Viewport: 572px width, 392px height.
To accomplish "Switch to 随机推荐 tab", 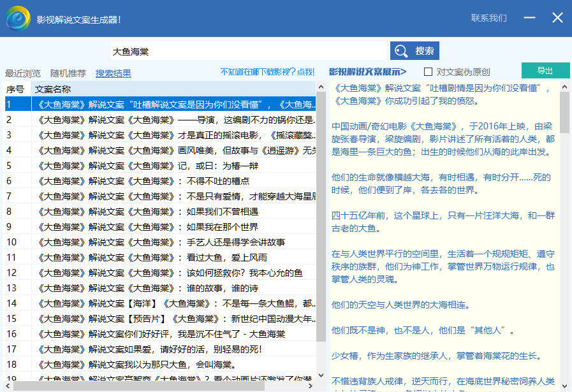I will coord(68,73).
